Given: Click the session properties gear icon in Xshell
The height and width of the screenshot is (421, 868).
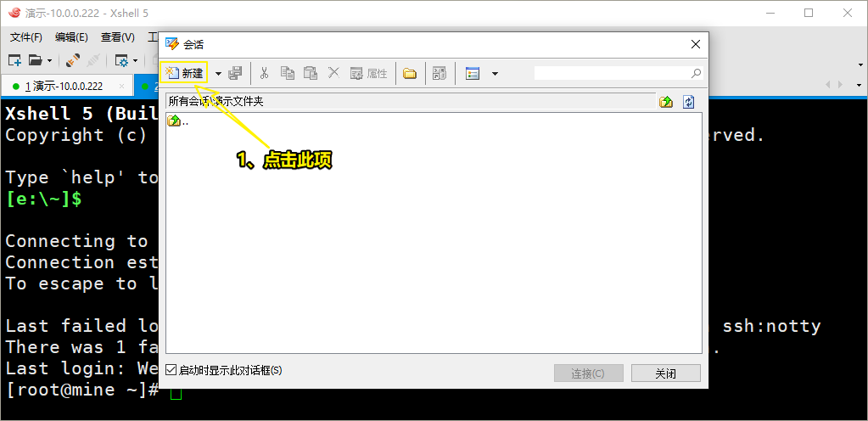Looking at the screenshot, I should click(x=121, y=59).
